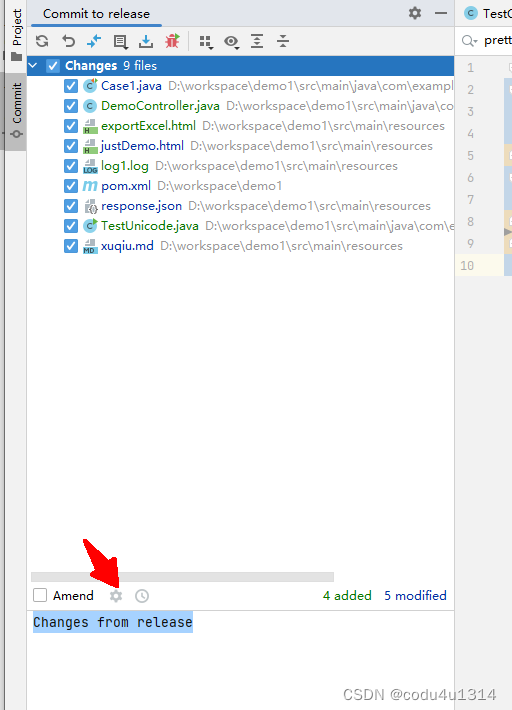Viewport: 512px width, 710px height.
Task: Select the Commit to release tab
Action: click(96, 14)
